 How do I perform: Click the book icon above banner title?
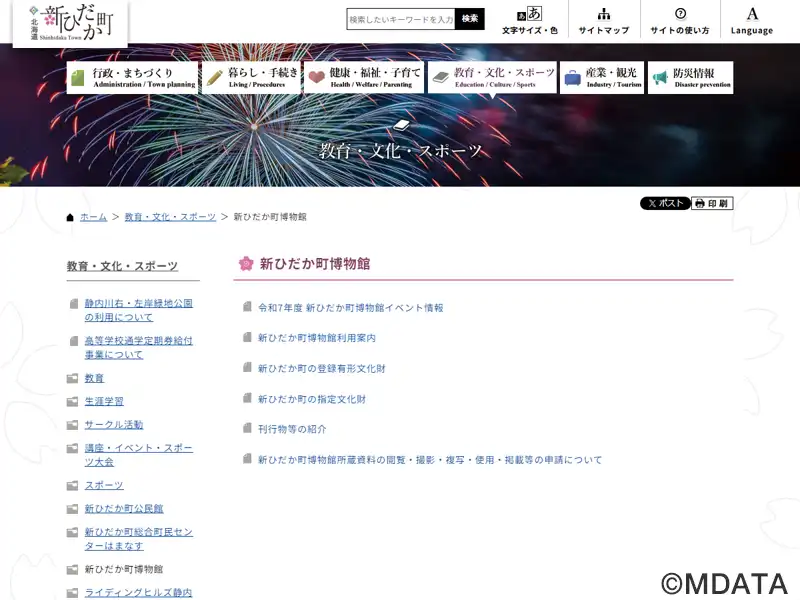(401, 126)
